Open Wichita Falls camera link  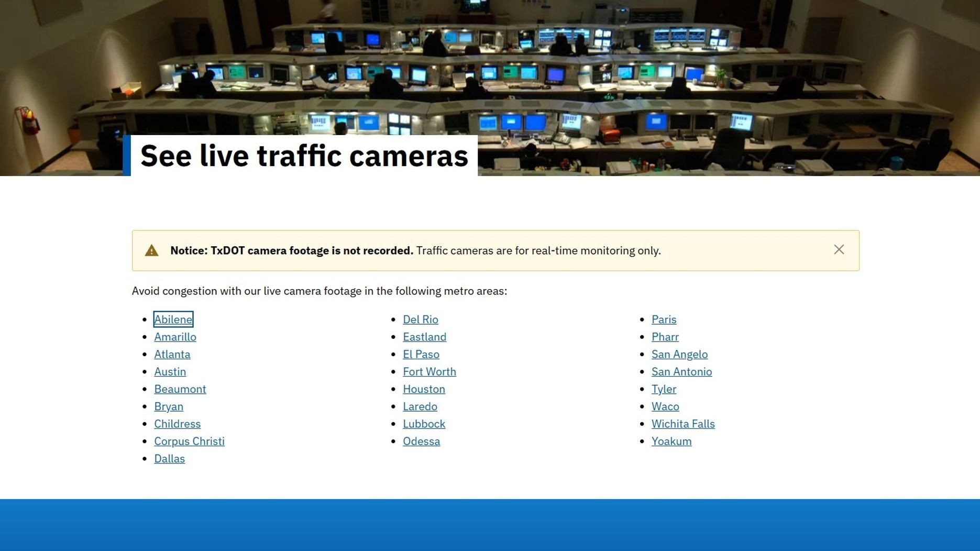click(682, 424)
